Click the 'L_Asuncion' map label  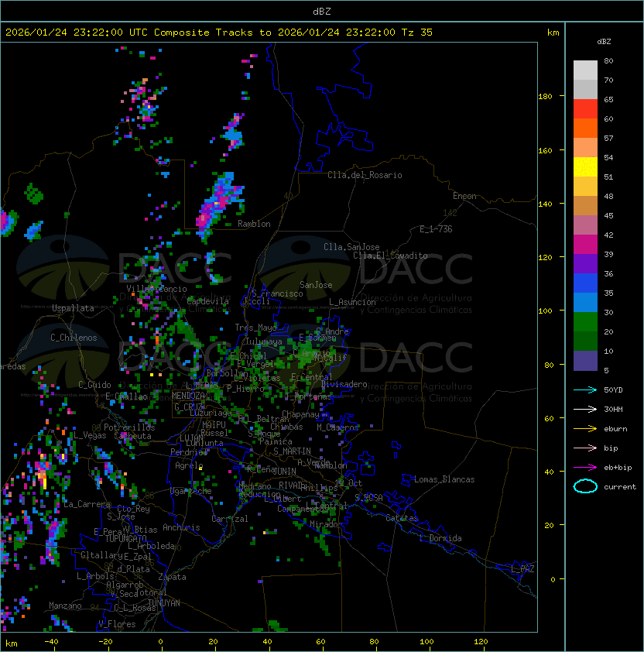[352, 302]
